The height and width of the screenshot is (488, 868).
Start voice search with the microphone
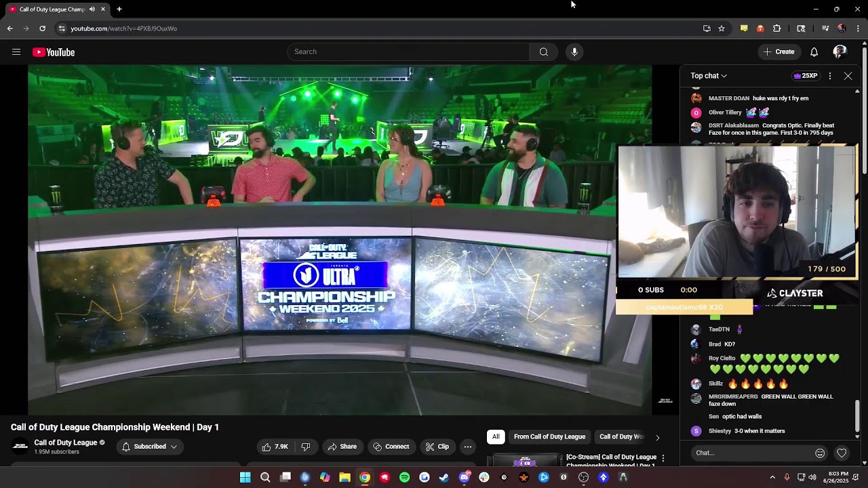tap(574, 52)
